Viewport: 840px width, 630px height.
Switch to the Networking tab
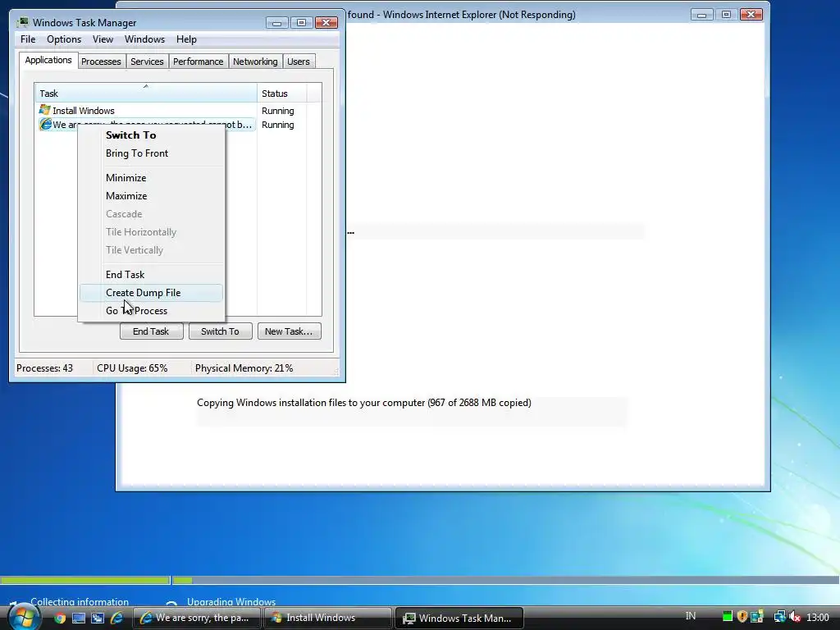pos(255,62)
